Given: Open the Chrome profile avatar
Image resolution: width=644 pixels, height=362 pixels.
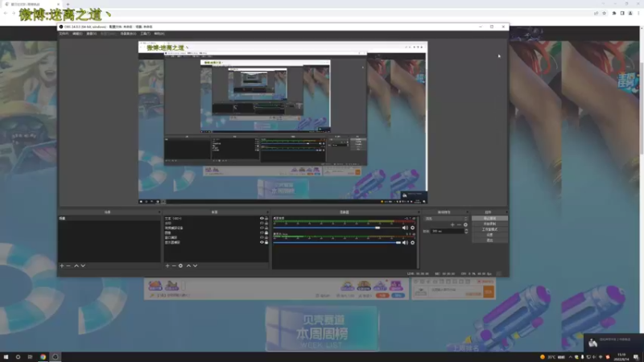Looking at the screenshot, I should (x=630, y=13).
